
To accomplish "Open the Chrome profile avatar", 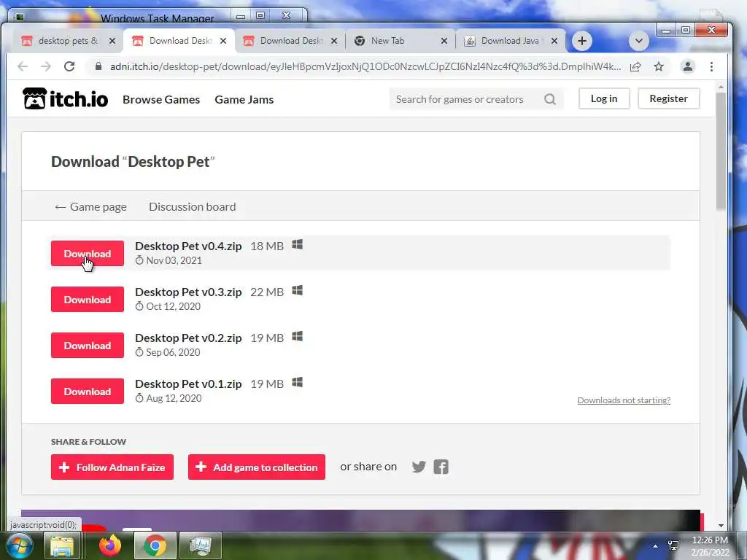I will coord(687,66).
